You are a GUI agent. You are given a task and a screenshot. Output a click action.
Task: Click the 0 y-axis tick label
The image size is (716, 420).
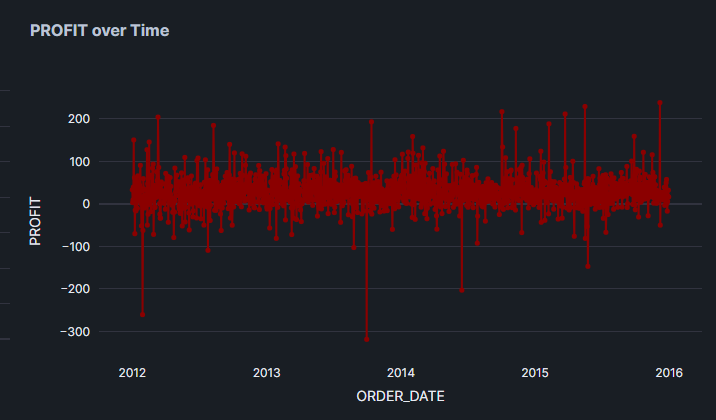point(87,204)
